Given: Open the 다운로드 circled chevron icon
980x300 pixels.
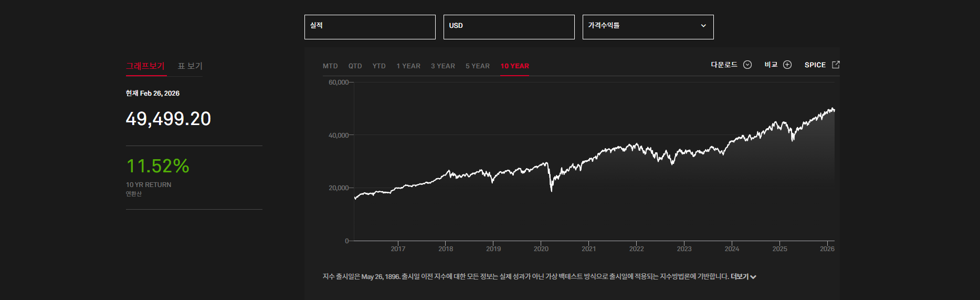Looking at the screenshot, I should click(x=747, y=65).
